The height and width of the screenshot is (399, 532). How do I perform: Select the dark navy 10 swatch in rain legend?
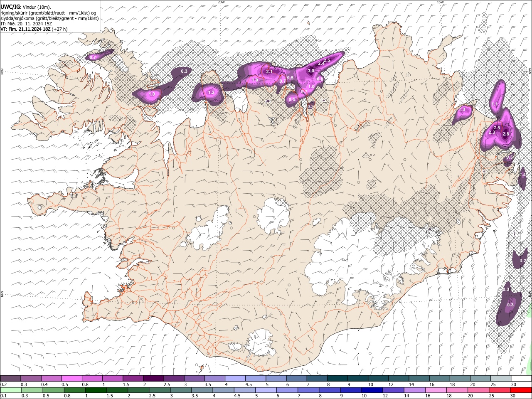click(x=372, y=390)
